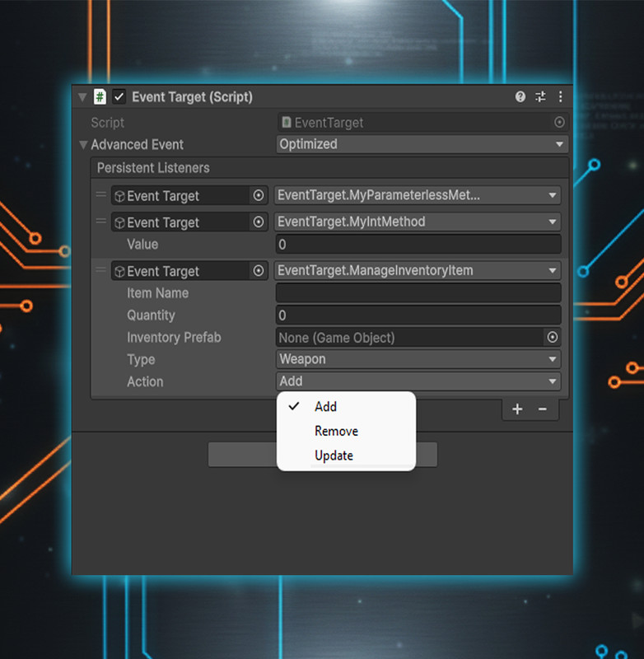The width and height of the screenshot is (644, 659).
Task: Open the Type dropdown showing Weapon
Action: click(x=418, y=359)
